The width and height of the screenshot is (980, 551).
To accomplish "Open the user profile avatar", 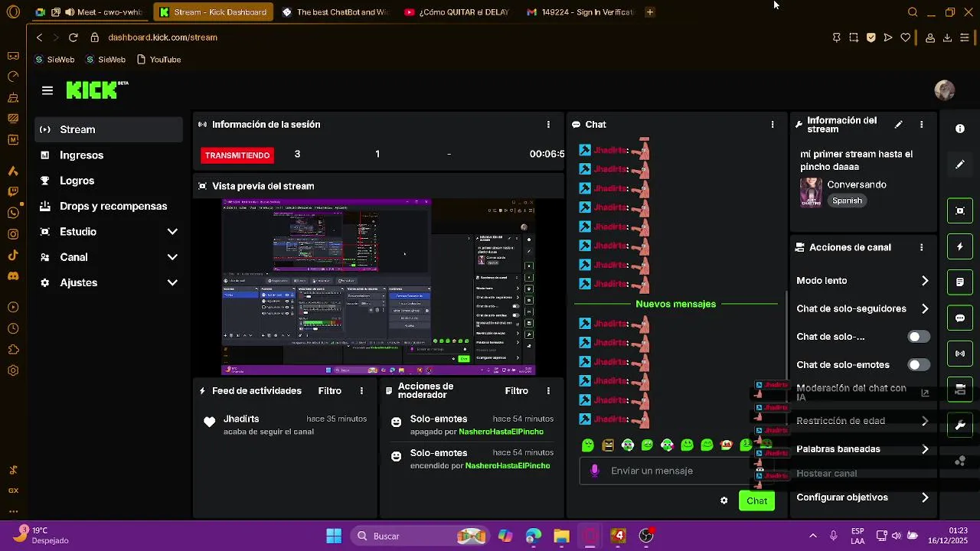I will 945,90.
